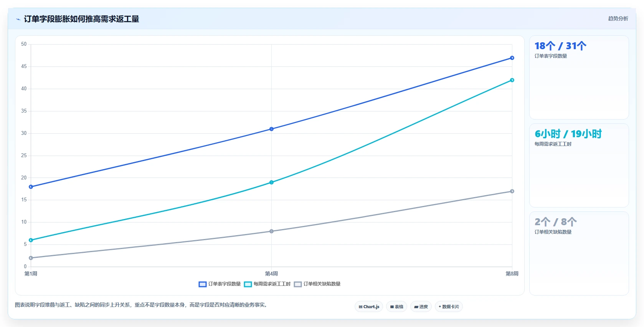The height and width of the screenshot is (327, 644).
Task: Toggle the 每周需求返工工时 legend item
Action: 267,284
